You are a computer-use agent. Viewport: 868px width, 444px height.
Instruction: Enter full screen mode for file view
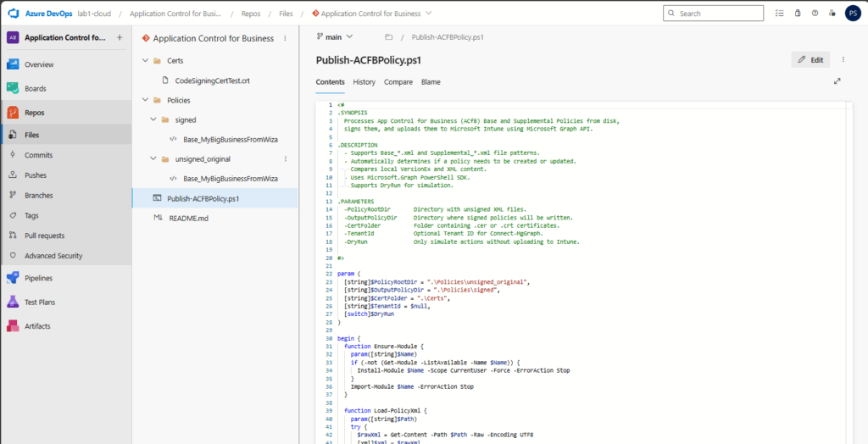(837, 81)
